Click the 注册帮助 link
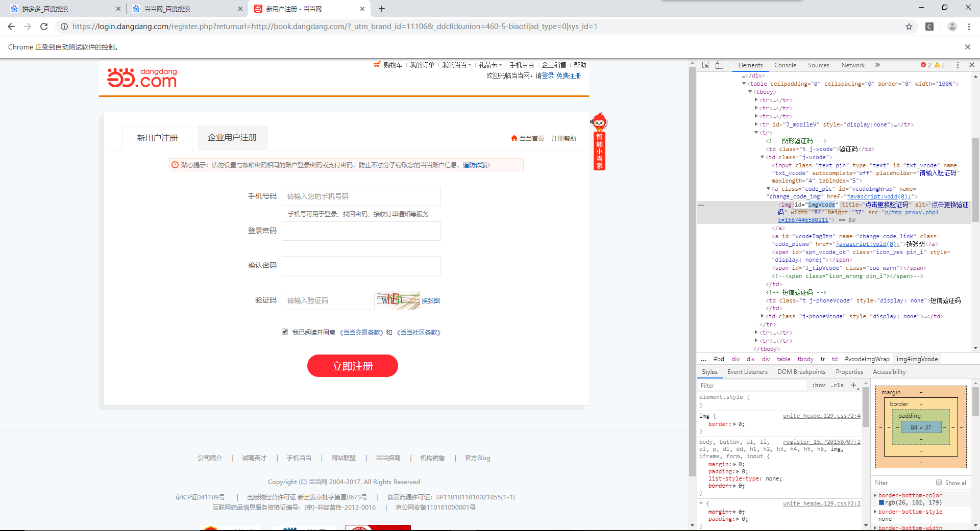This screenshot has height=531, width=980. click(563, 138)
